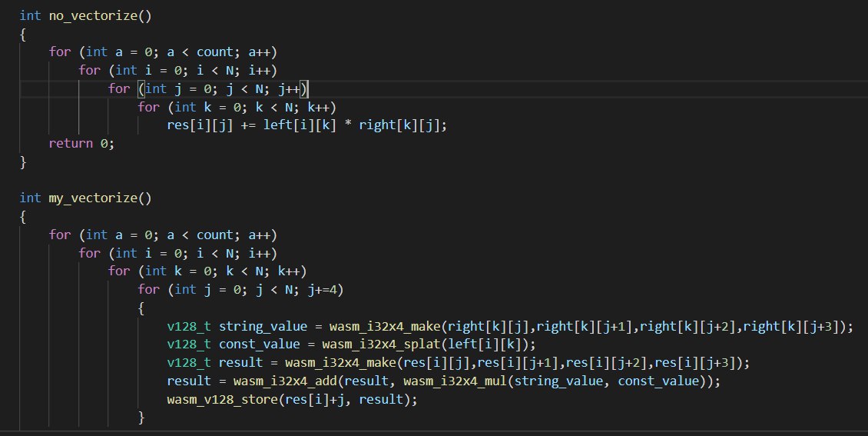868x436 pixels.
Task: Click 'res[i][j+3]' argument
Action: pyautogui.click(x=694, y=363)
